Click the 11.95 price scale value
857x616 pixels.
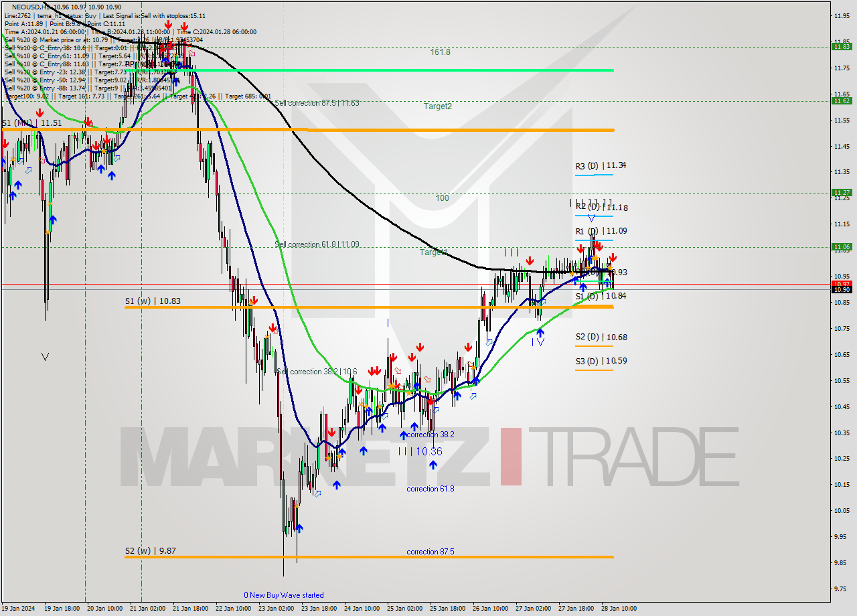coord(841,15)
